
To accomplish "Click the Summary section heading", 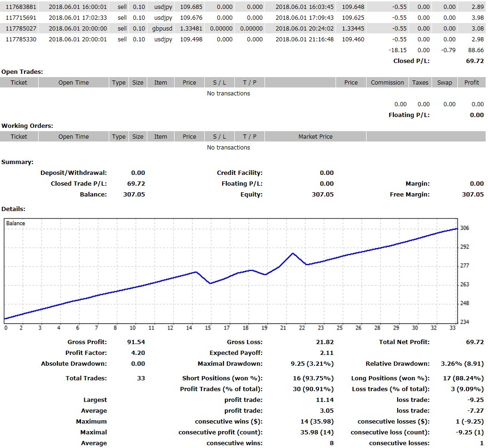I will [17, 162].
